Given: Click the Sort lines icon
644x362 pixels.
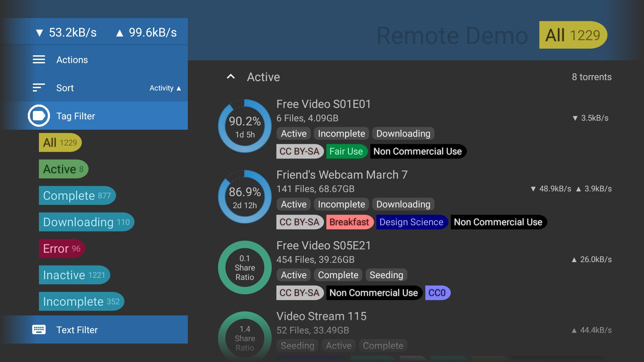Looking at the screenshot, I should click(x=39, y=88).
